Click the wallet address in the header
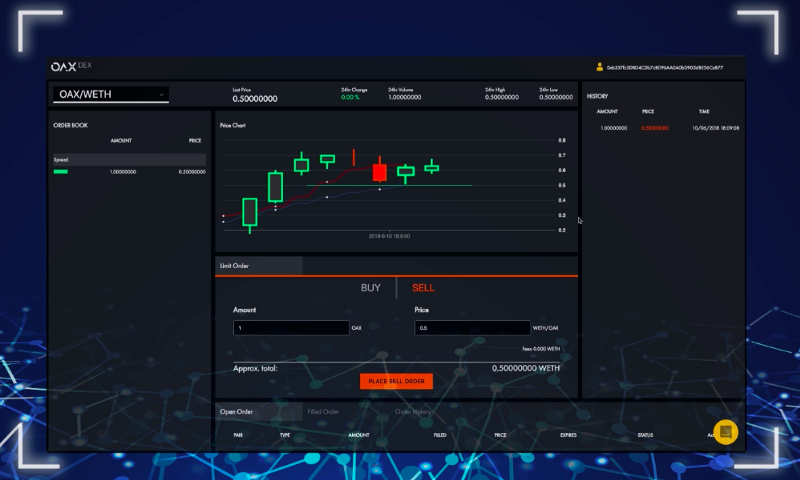The width and height of the screenshot is (800, 480). pos(665,67)
